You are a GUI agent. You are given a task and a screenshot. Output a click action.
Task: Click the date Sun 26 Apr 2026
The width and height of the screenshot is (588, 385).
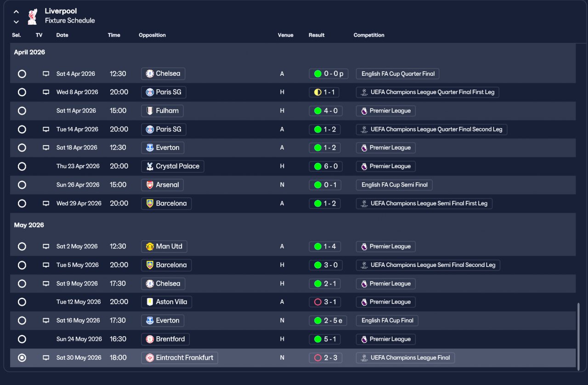pos(78,185)
